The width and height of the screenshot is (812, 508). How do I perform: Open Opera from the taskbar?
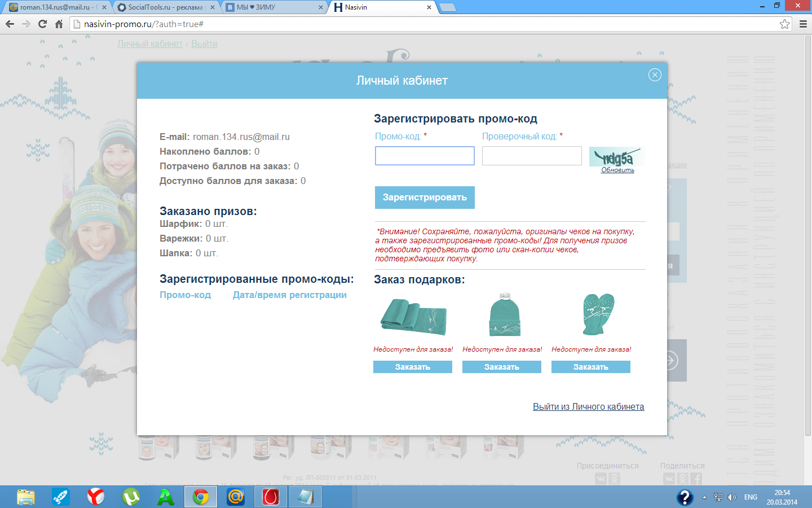click(x=271, y=497)
